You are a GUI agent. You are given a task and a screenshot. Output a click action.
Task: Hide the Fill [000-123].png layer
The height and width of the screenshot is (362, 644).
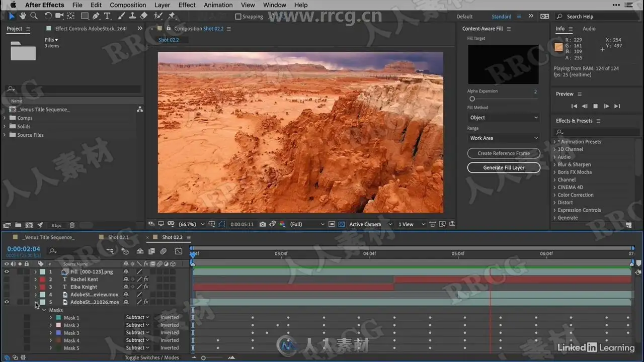tap(7, 272)
